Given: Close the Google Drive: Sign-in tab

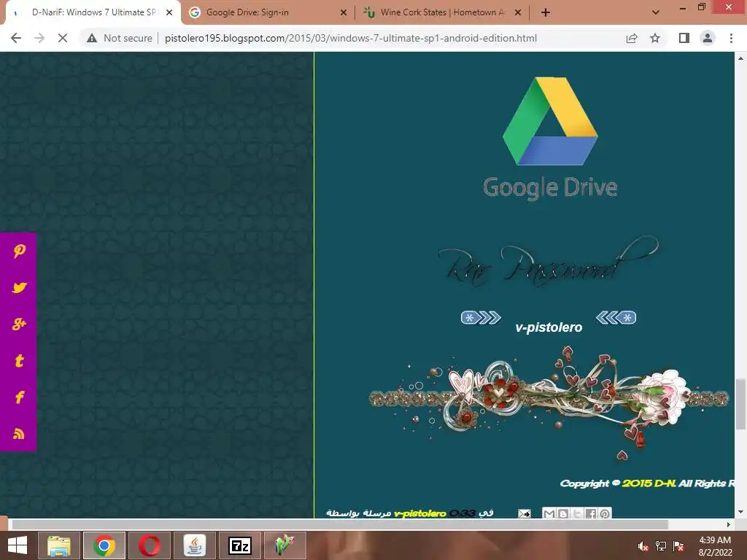Looking at the screenshot, I should tap(344, 12).
